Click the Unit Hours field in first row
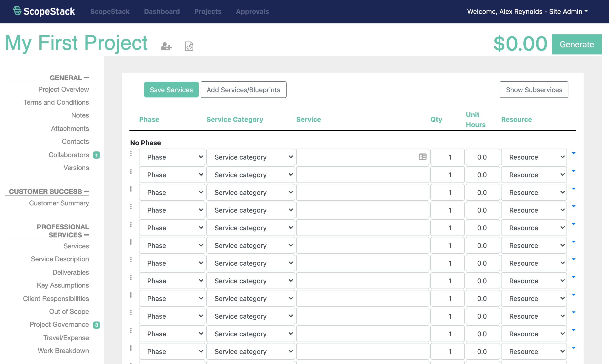This screenshot has height=364, width=609. pyautogui.click(x=483, y=157)
